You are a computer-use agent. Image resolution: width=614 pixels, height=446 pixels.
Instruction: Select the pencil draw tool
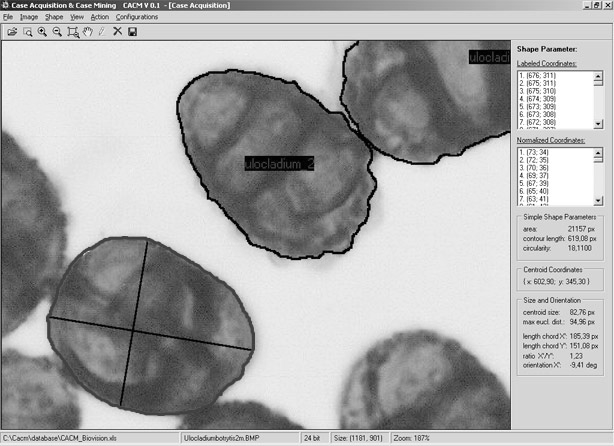tap(102, 32)
